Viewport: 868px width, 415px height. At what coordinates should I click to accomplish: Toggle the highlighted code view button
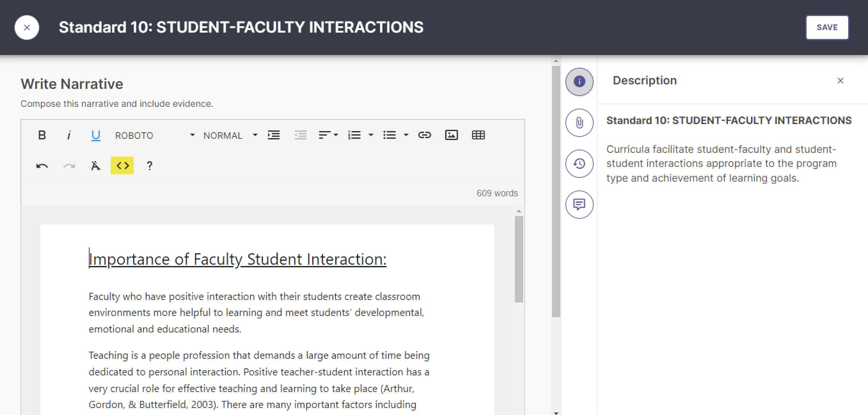coord(122,165)
